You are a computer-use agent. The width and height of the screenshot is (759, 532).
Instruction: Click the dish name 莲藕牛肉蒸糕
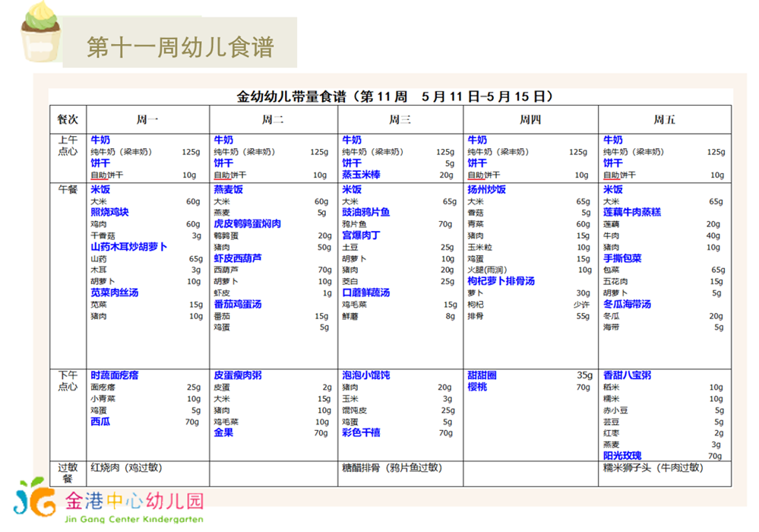(x=632, y=212)
